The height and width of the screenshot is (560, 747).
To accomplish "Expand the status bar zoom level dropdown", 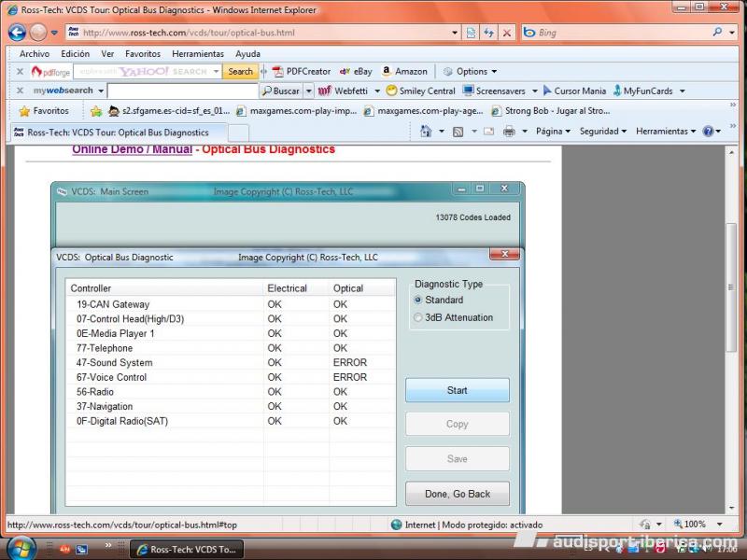I will tap(719, 525).
